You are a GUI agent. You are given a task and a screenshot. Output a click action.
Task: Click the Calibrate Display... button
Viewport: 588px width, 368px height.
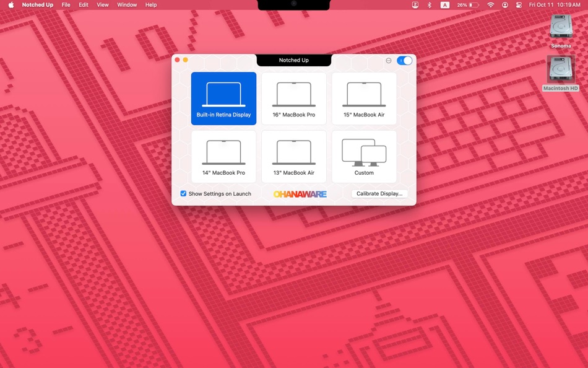coord(379,193)
